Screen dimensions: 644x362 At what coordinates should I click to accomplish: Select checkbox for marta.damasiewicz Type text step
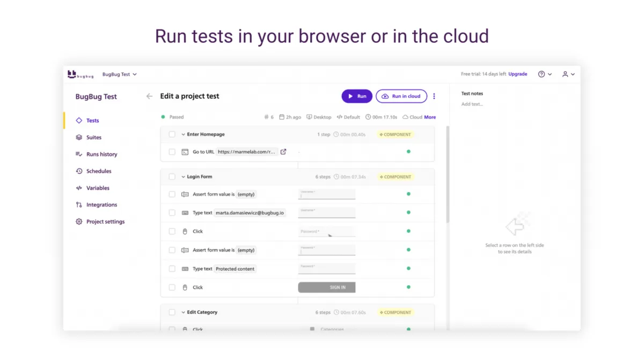click(172, 213)
